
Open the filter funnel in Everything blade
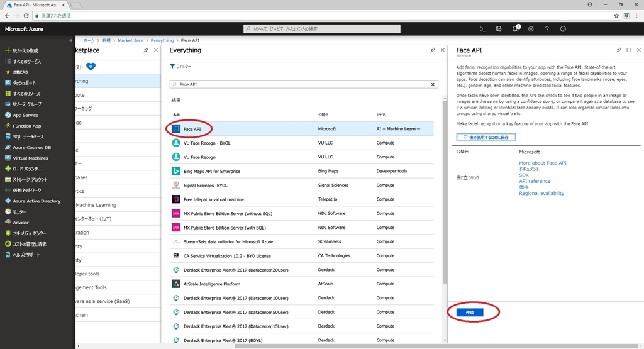(180, 66)
